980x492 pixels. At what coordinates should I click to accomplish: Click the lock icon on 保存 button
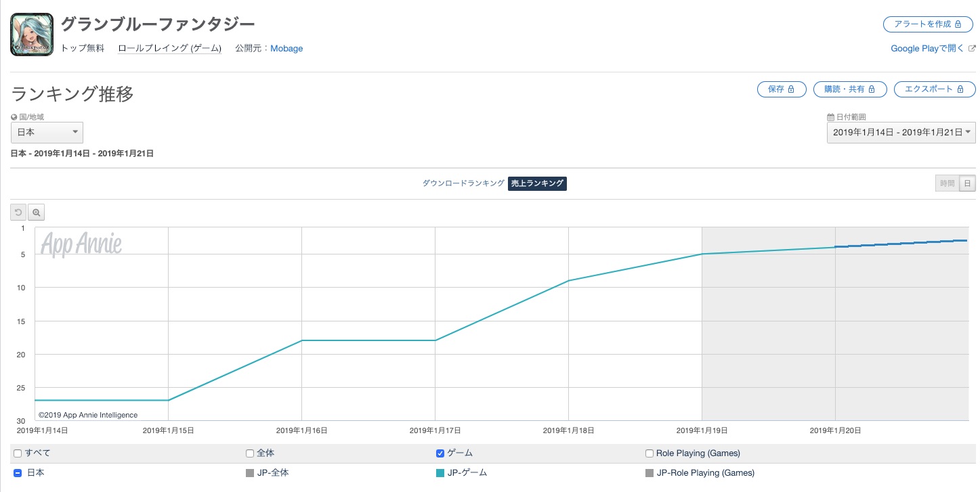pyautogui.click(x=791, y=89)
